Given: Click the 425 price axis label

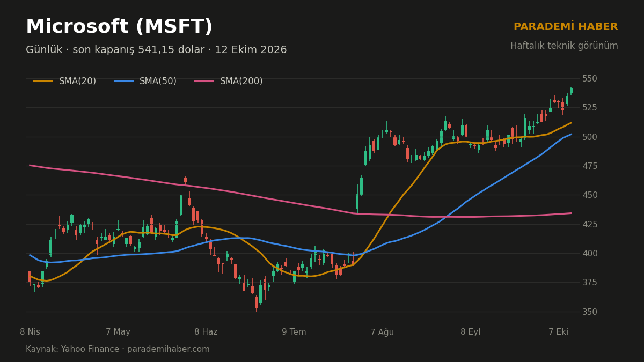Looking at the screenshot, I should 590,224.
